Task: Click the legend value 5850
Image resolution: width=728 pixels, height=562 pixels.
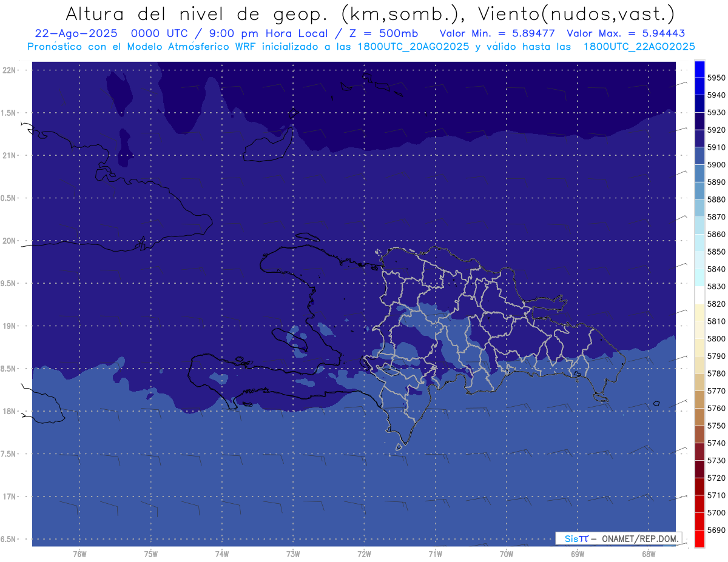Action: click(716, 252)
